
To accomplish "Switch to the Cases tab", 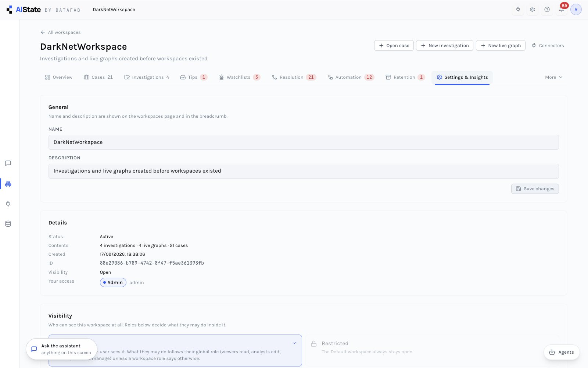I will (98, 77).
